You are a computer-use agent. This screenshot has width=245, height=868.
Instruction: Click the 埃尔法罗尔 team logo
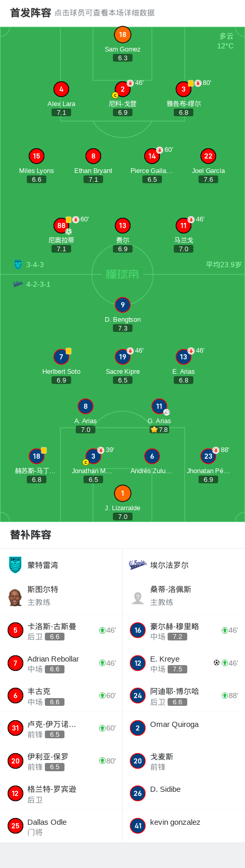tap(138, 565)
